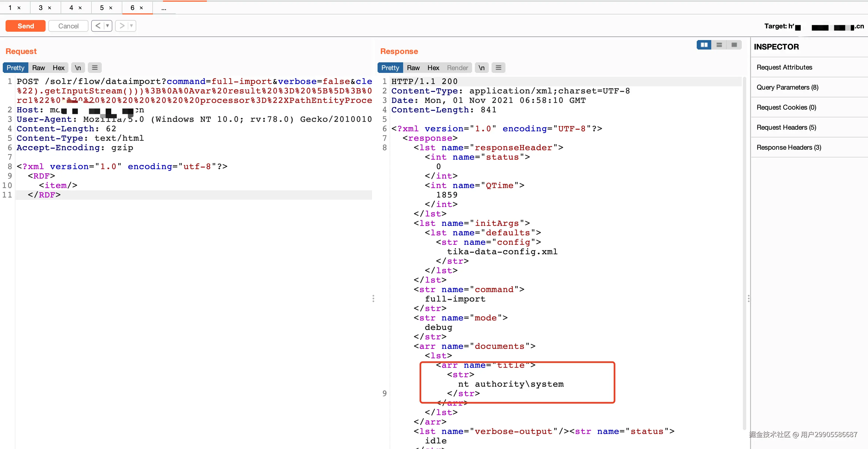This screenshot has height=449, width=868.
Task: Expand Query Parameters (8) section
Action: [787, 87]
